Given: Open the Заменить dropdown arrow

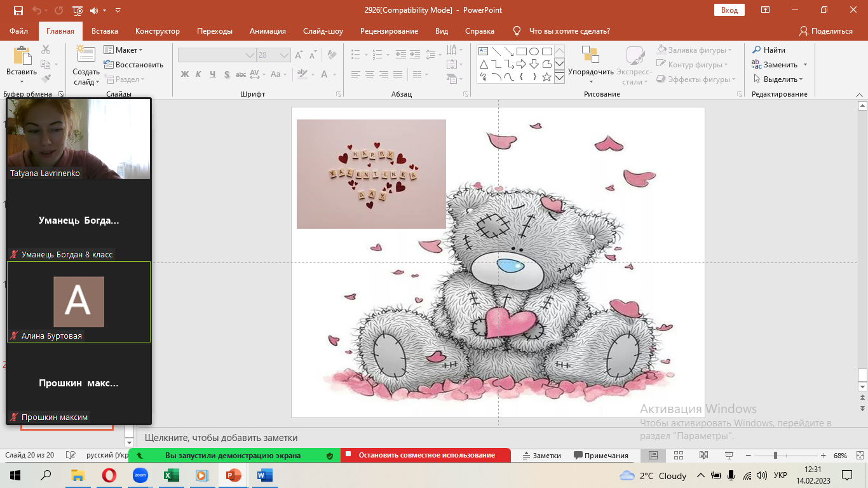Looking at the screenshot, I should [x=805, y=64].
